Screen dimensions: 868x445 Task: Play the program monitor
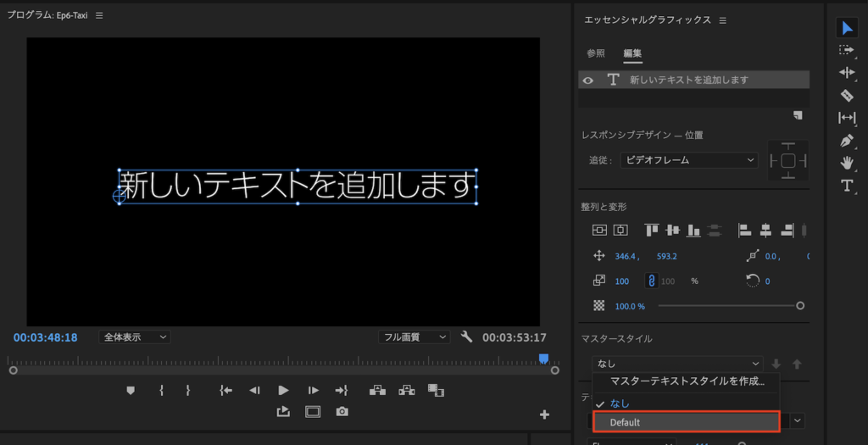[283, 391]
